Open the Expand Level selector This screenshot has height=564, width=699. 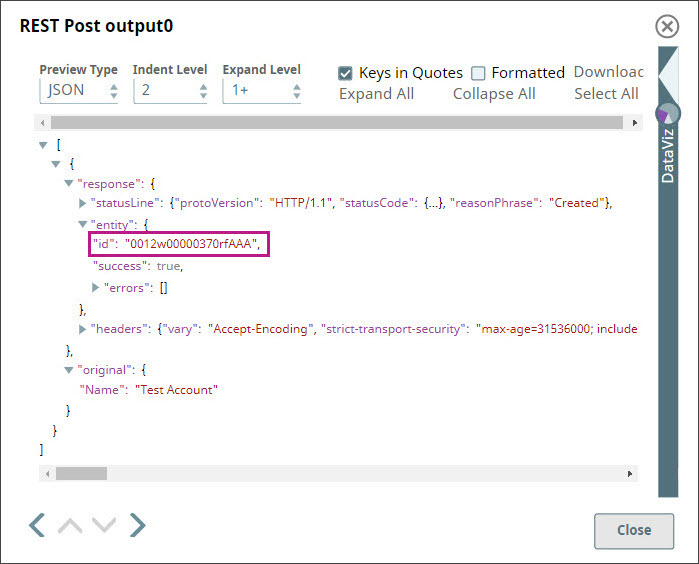[261, 91]
